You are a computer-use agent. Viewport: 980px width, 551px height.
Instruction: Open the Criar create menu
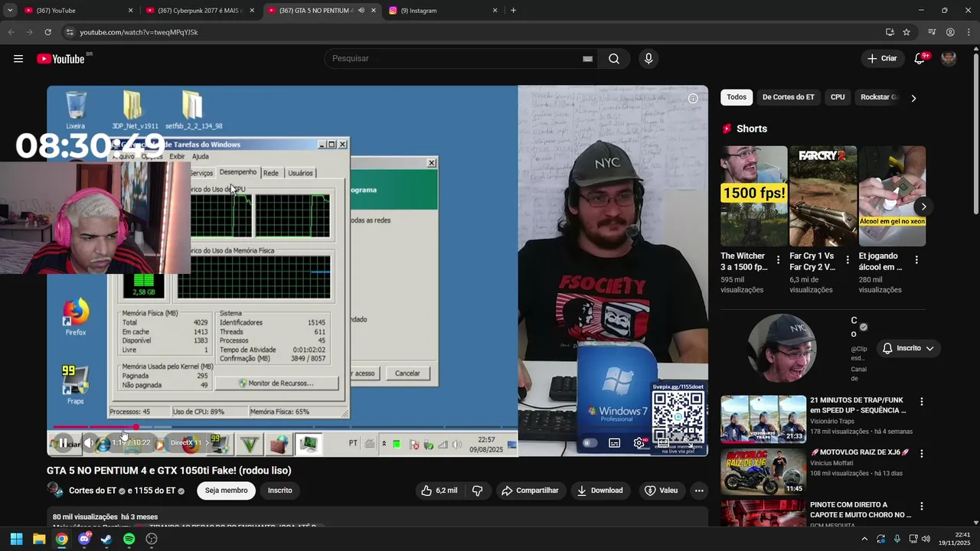pos(882,59)
